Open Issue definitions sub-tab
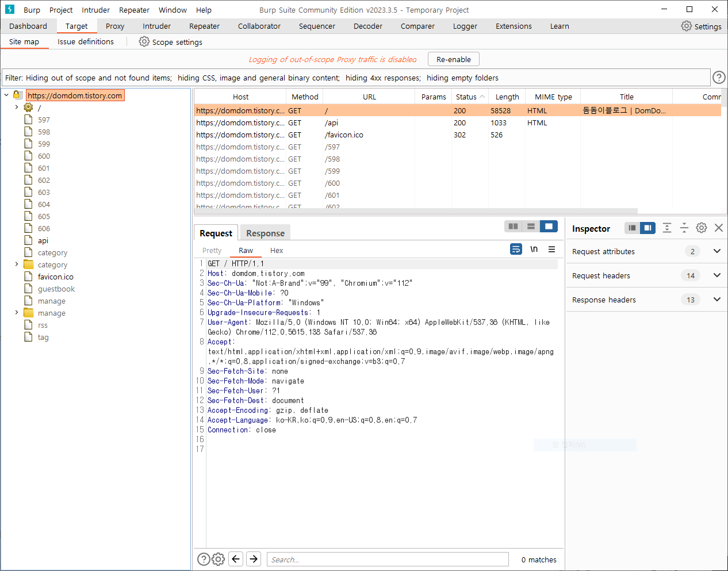 click(x=86, y=41)
